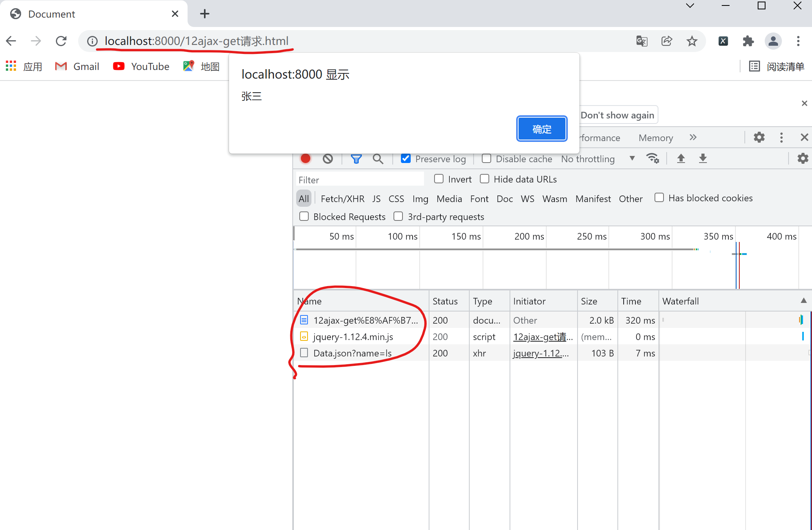Switch to the Memory tab
Screen dimensions: 812x530
656,138
